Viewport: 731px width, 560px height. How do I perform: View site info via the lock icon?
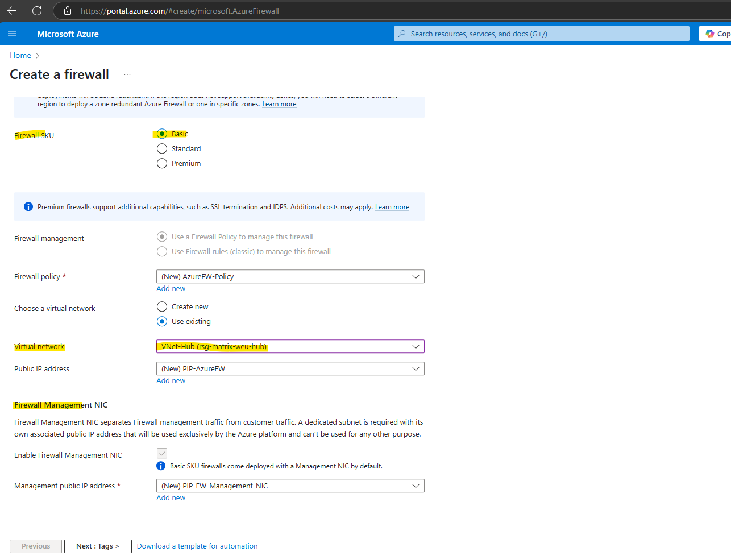click(x=68, y=11)
